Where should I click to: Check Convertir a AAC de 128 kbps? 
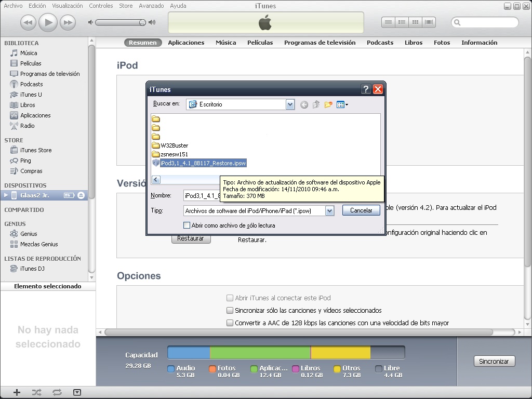coord(230,323)
